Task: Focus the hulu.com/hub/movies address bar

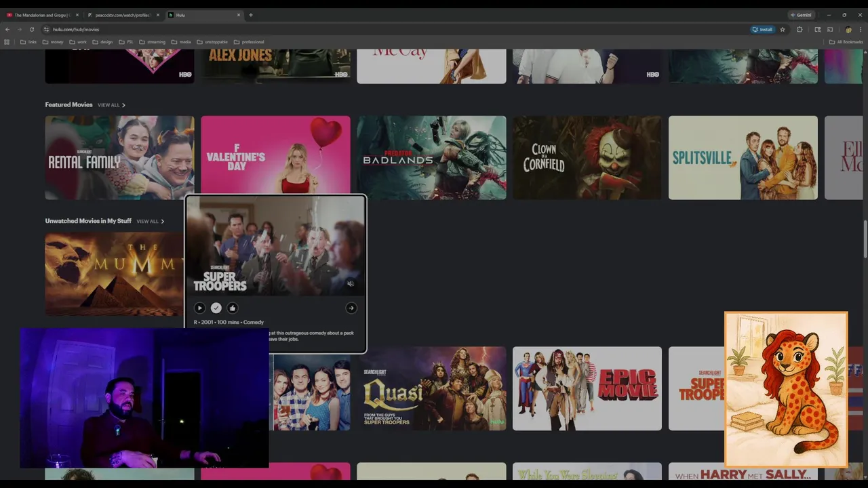Action: click(393, 29)
